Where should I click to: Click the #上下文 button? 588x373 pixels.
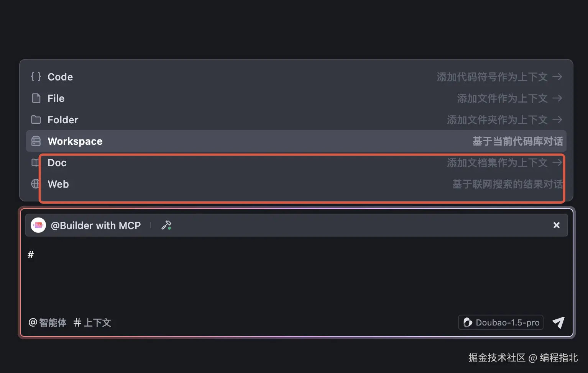pyautogui.click(x=92, y=323)
